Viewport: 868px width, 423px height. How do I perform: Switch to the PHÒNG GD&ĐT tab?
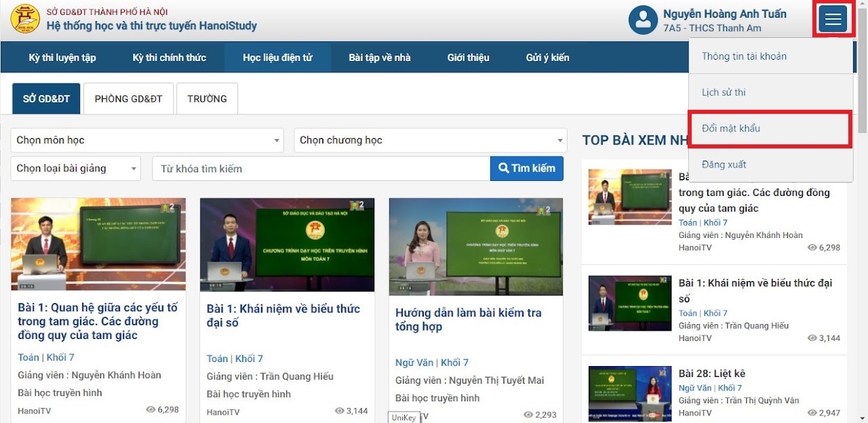[128, 98]
